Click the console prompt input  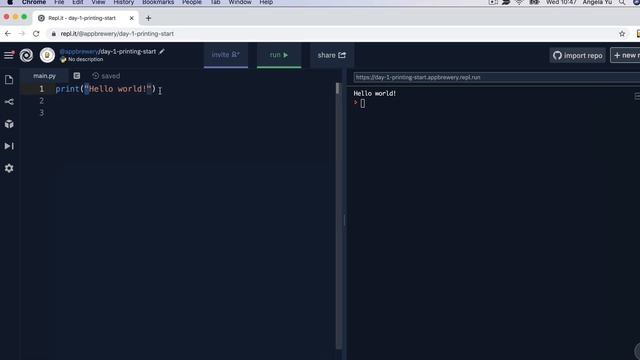click(x=363, y=104)
